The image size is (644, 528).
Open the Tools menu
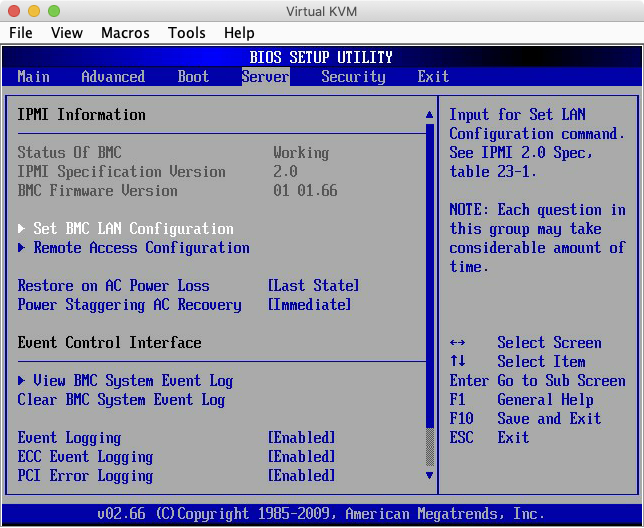point(187,33)
